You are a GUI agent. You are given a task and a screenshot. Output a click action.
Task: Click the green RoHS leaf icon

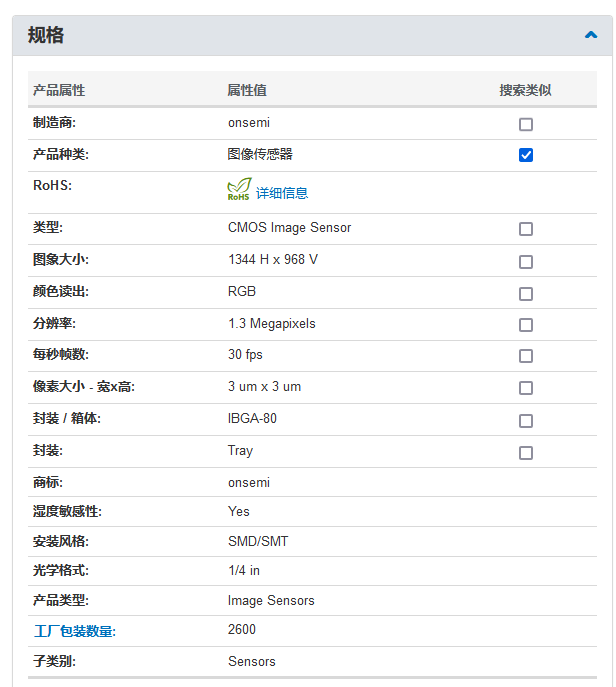click(239, 189)
